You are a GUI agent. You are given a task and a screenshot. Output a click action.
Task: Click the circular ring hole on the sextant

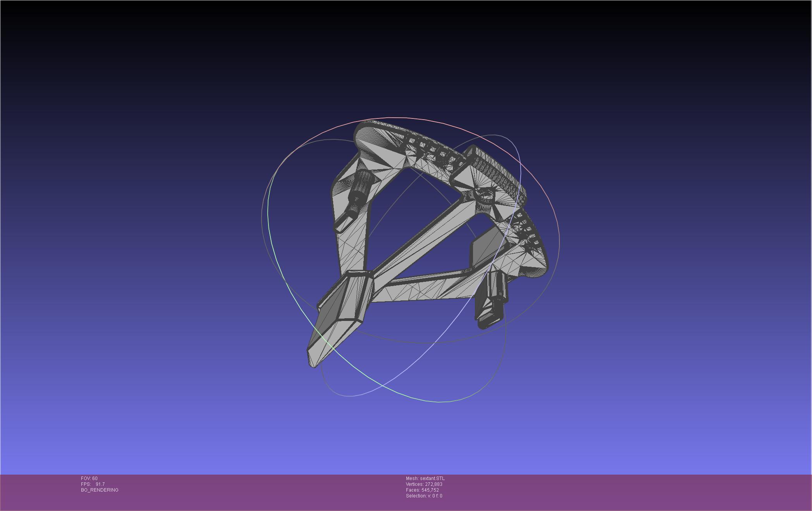click(x=485, y=195)
